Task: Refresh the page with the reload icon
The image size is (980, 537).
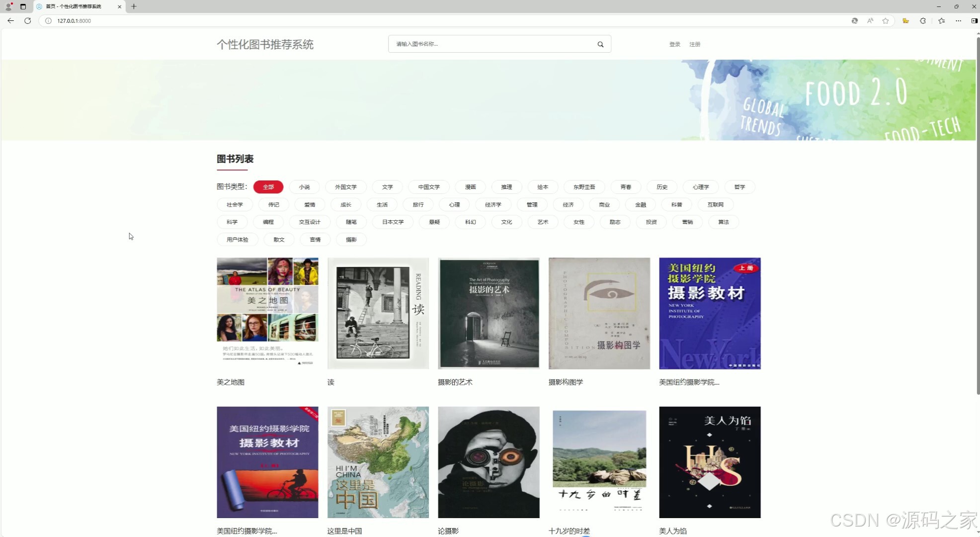Action: click(x=28, y=21)
